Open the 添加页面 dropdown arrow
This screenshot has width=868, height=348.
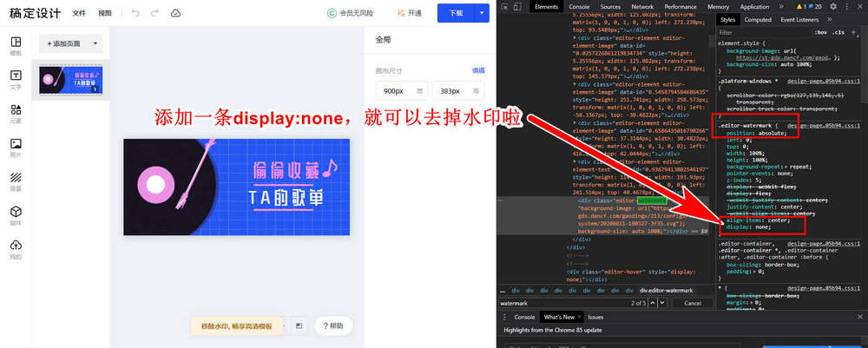[95, 43]
